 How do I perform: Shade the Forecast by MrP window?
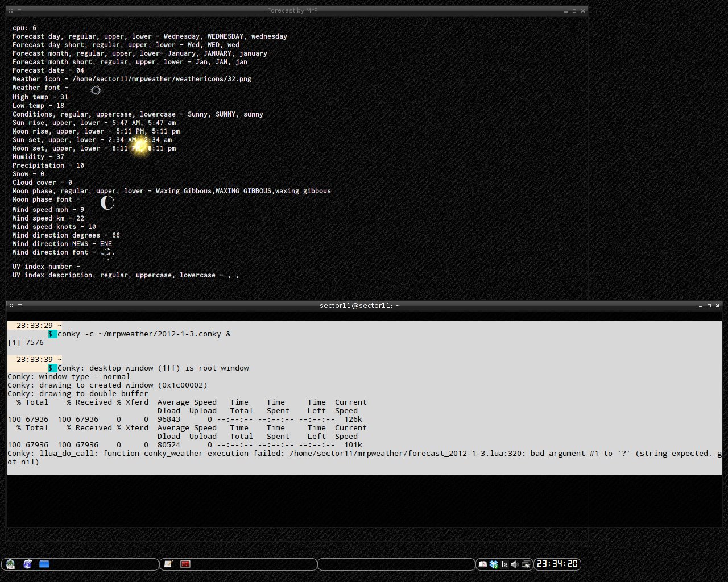(20, 10)
